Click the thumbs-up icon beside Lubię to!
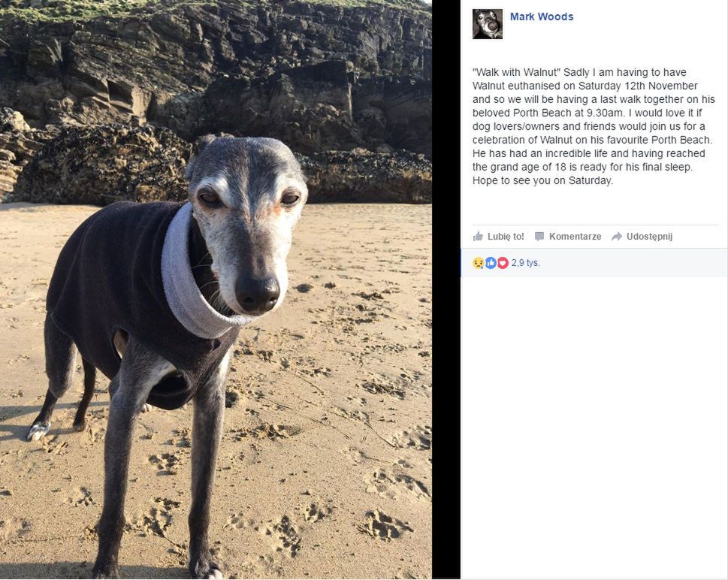This screenshot has width=728, height=580. coord(478,237)
